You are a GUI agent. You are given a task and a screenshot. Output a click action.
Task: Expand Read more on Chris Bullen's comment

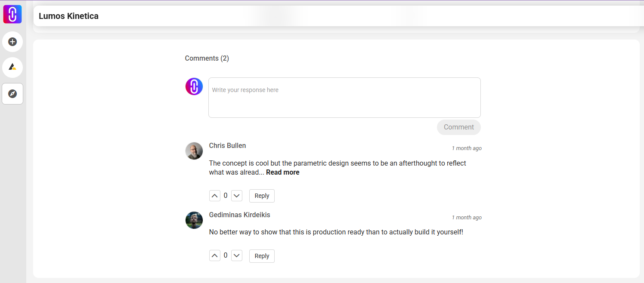(x=282, y=172)
